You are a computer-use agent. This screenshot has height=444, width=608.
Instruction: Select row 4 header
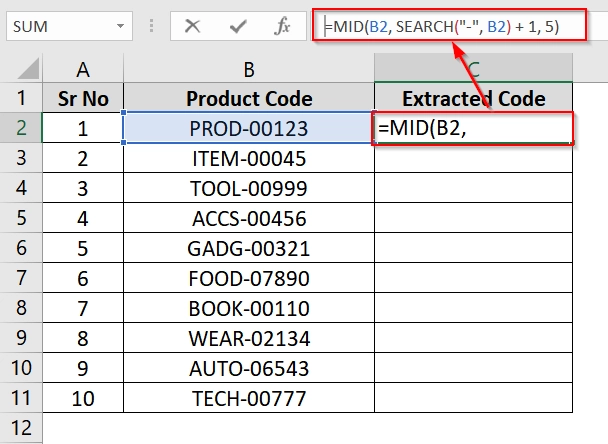[x=21, y=188]
